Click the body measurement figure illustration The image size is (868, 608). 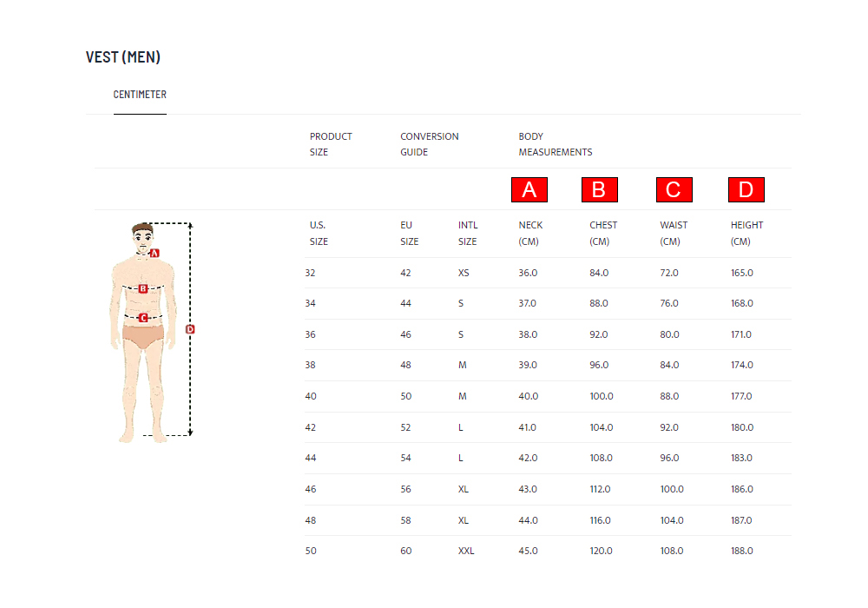point(151,333)
